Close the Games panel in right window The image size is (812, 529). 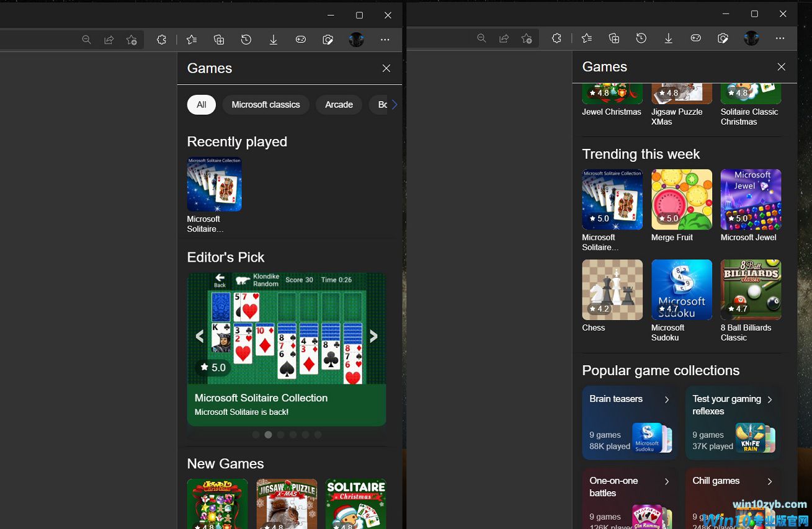tap(782, 67)
